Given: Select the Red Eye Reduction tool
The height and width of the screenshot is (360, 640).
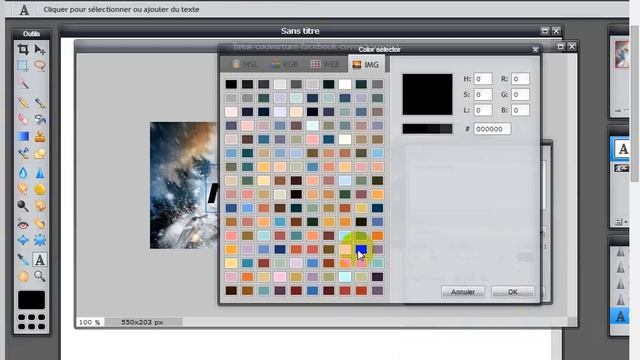Looking at the screenshot, I should (23, 224).
